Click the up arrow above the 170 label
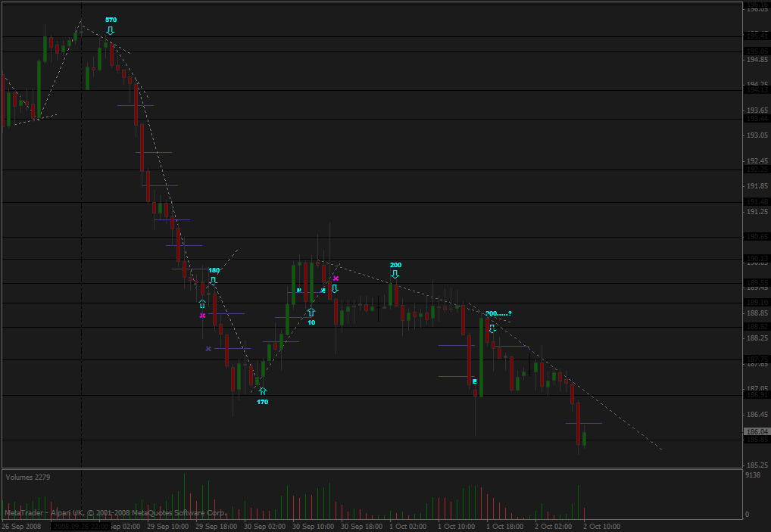This screenshot has height=532, width=771. pyautogui.click(x=263, y=391)
